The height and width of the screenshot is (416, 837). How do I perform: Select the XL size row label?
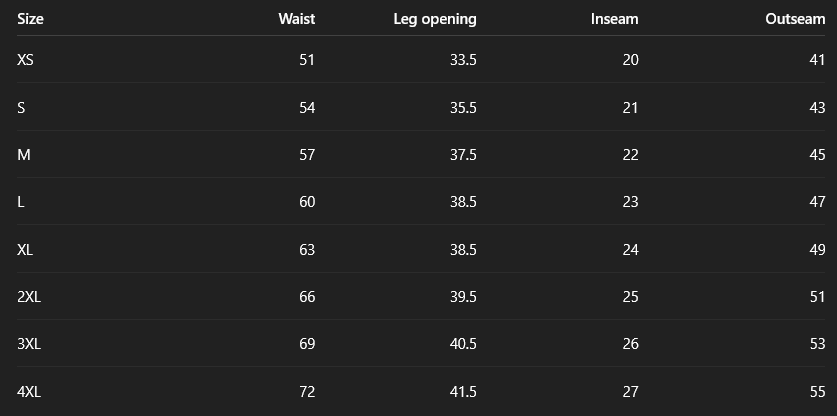point(26,250)
